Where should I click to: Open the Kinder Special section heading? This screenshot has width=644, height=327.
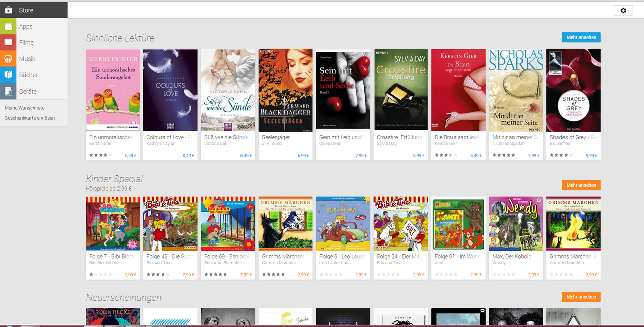[x=114, y=179]
